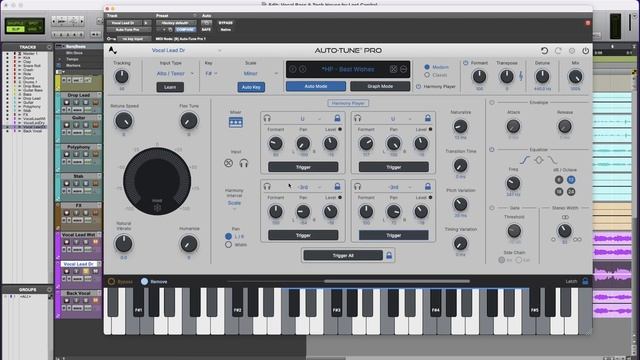Click the Auto Key button

point(251,87)
